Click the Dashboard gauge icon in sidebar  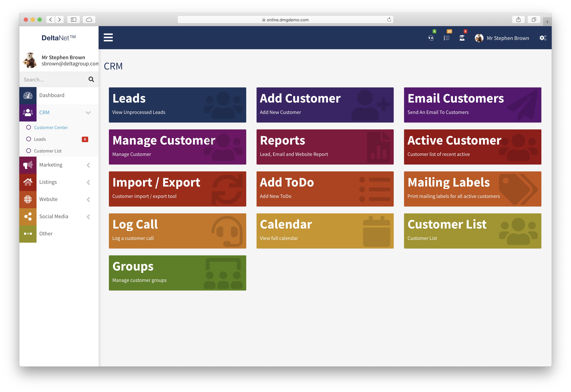[28, 95]
